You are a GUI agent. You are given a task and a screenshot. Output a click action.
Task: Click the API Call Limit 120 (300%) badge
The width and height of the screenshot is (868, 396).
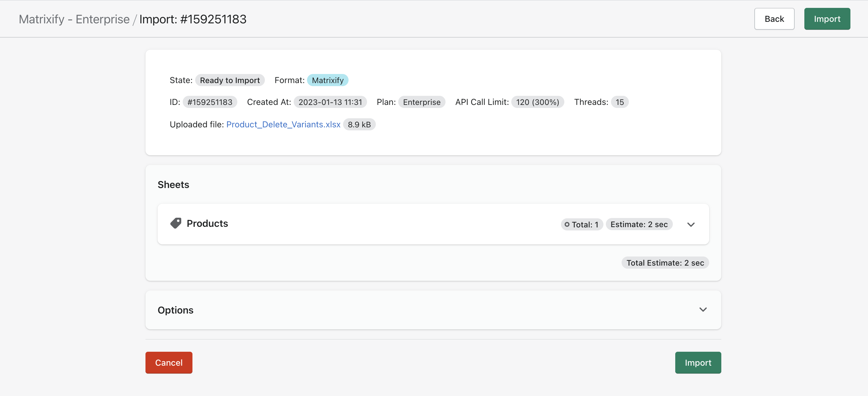[x=537, y=102]
